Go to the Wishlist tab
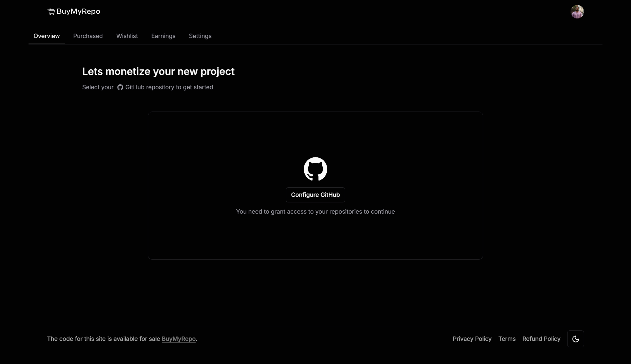631x364 pixels. [127, 36]
